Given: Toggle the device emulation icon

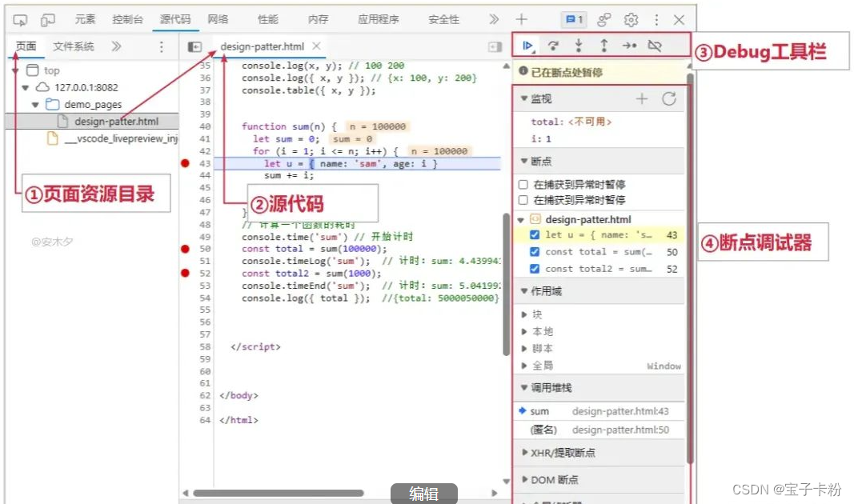Looking at the screenshot, I should tap(48, 20).
